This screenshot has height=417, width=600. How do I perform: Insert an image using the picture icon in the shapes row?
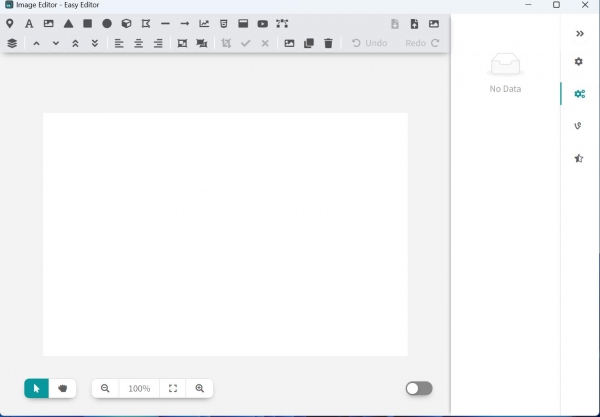pos(49,24)
